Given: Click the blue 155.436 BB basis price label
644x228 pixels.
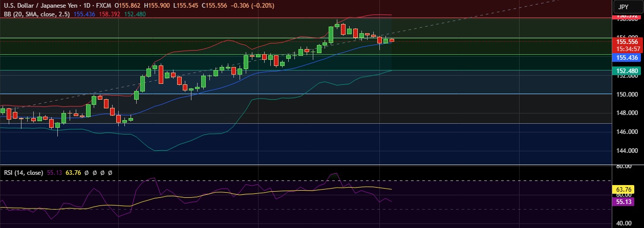Looking at the screenshot, I should 627,58.
